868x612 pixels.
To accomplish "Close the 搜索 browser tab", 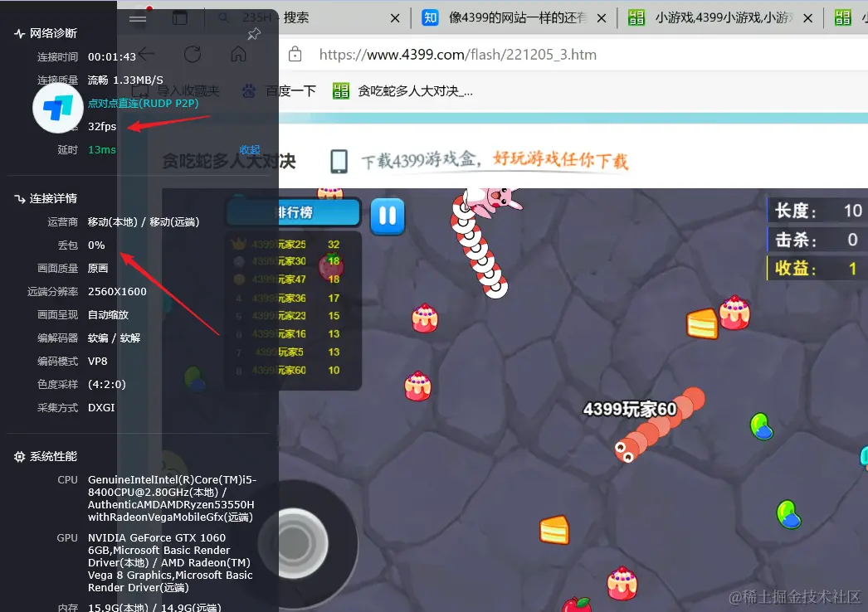I will pyautogui.click(x=395, y=18).
